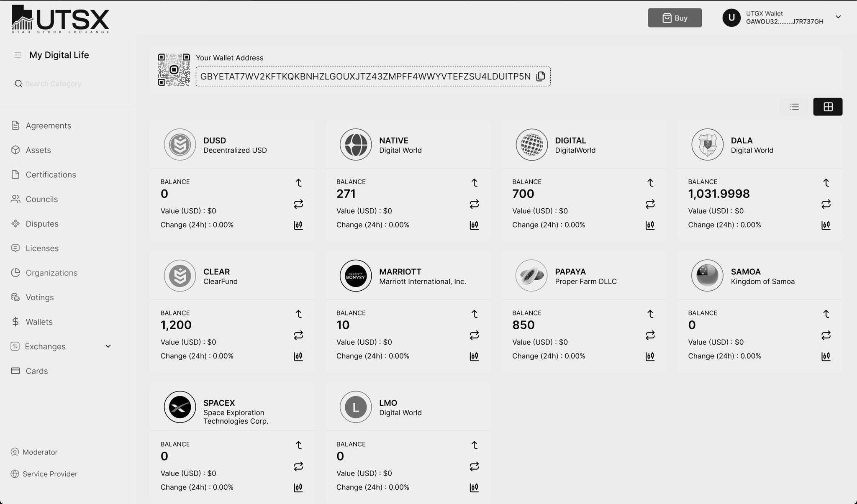Switch to grid view layout

[828, 107]
